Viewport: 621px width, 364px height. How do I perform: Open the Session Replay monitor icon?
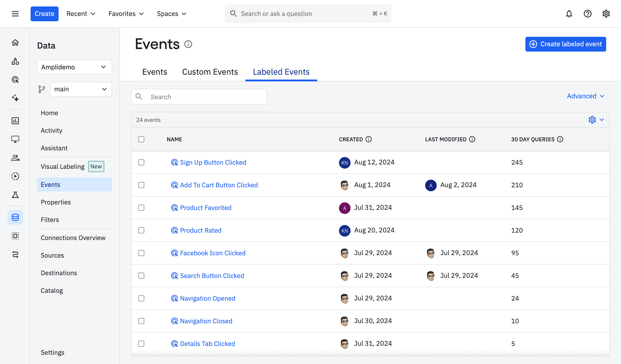pos(15,139)
